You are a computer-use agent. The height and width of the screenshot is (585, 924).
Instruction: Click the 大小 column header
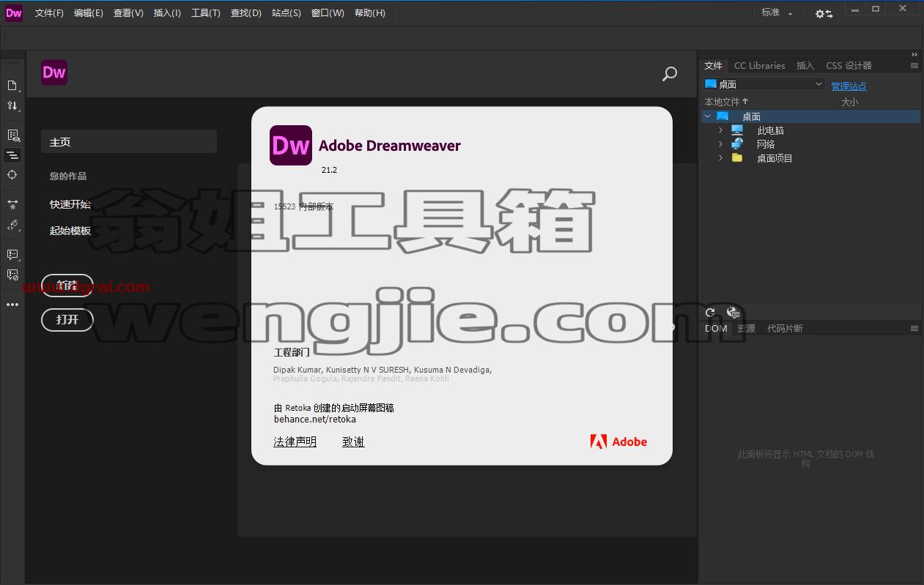tap(850, 102)
